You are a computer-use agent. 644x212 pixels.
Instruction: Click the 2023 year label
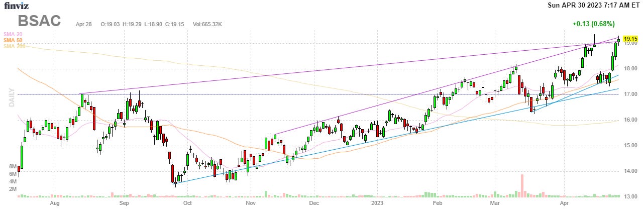(377, 203)
